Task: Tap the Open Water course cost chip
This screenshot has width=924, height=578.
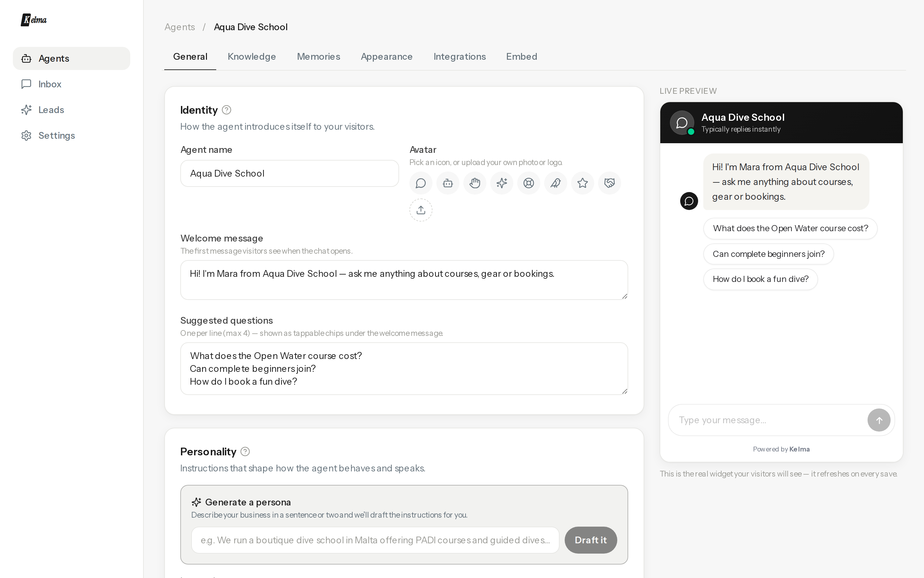Action: [x=790, y=229]
